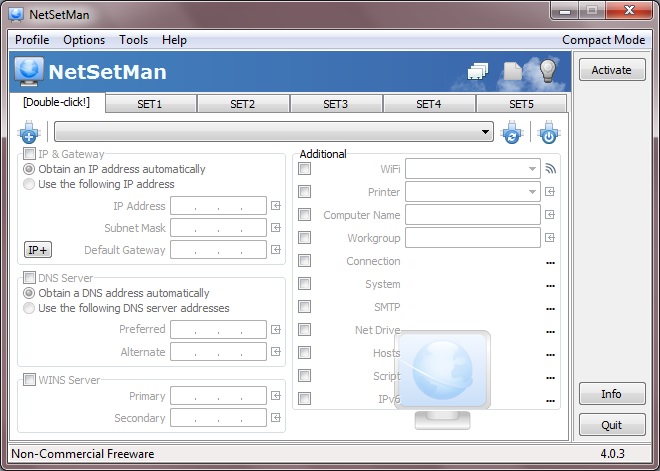Image resolution: width=660 pixels, height=471 pixels.
Task: Expand the Printer dropdown
Action: coord(532,192)
